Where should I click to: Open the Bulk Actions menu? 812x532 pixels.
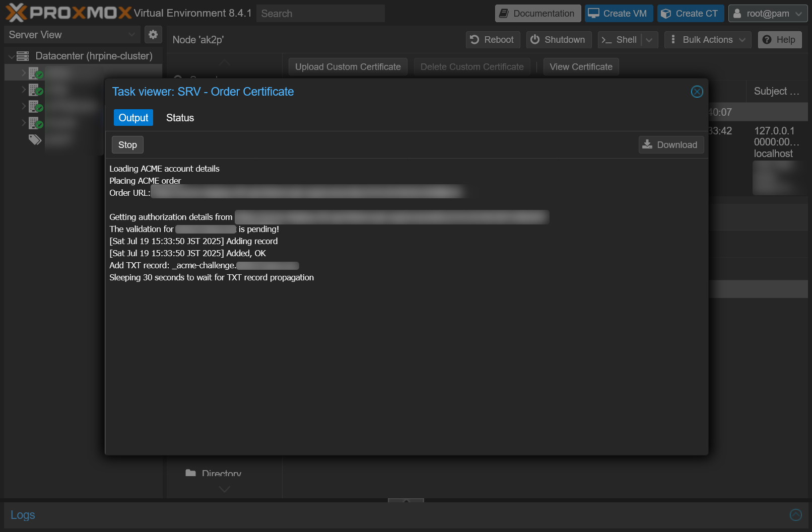708,40
